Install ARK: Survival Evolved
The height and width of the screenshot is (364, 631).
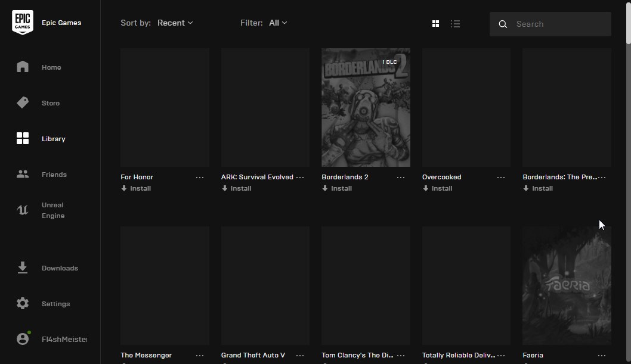pyautogui.click(x=237, y=188)
